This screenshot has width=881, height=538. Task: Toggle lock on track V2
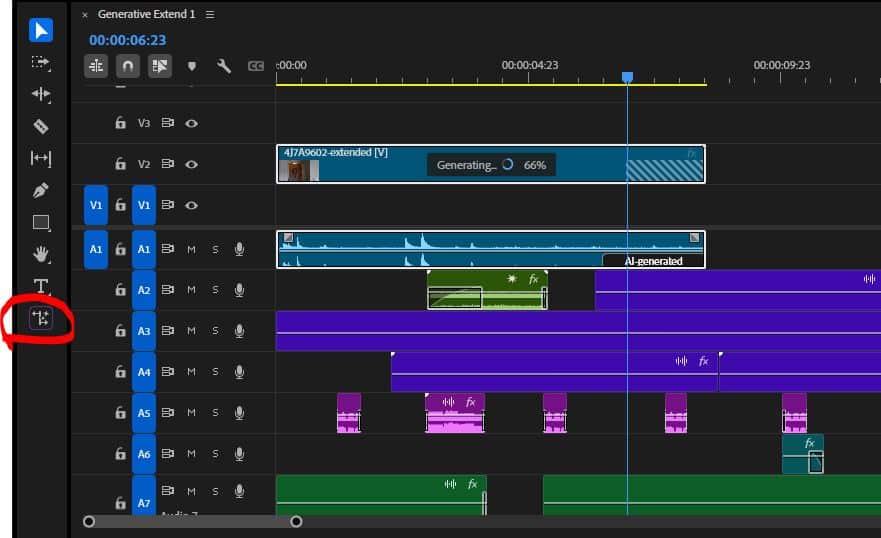tap(120, 163)
